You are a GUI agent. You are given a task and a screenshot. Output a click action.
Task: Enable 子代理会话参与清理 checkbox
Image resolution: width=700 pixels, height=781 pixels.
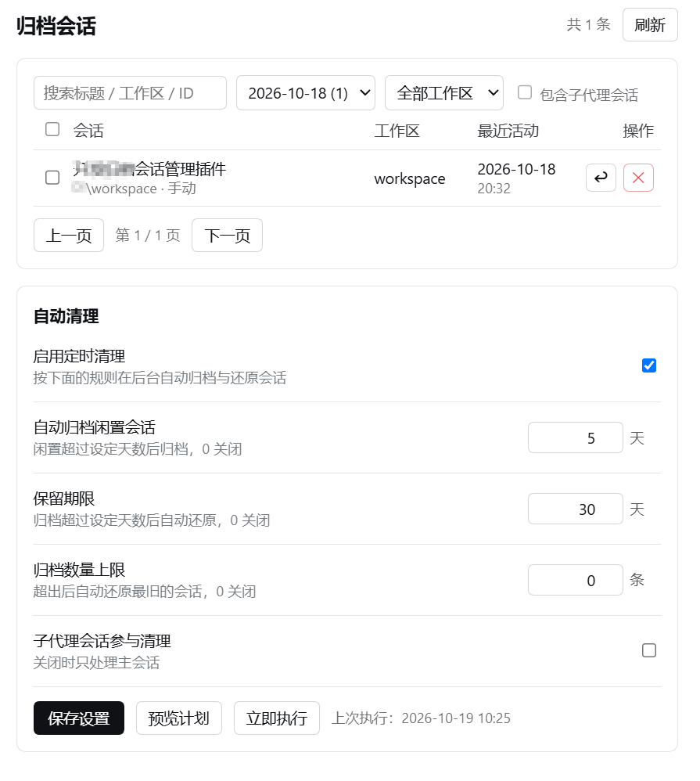648,650
